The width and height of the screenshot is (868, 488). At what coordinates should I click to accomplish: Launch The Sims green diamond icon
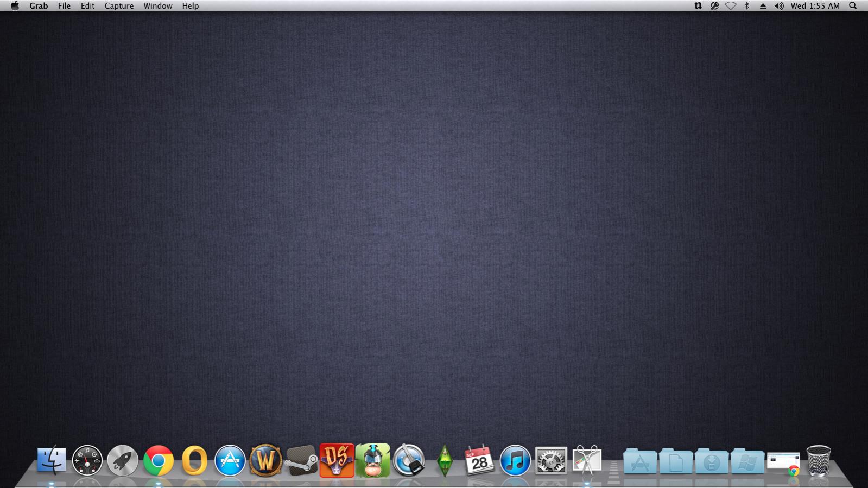click(x=445, y=460)
